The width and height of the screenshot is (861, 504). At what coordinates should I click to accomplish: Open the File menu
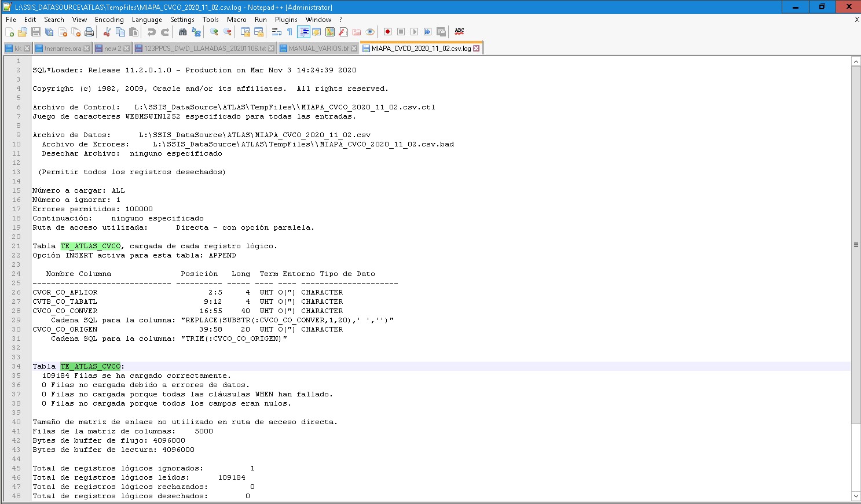click(11, 19)
